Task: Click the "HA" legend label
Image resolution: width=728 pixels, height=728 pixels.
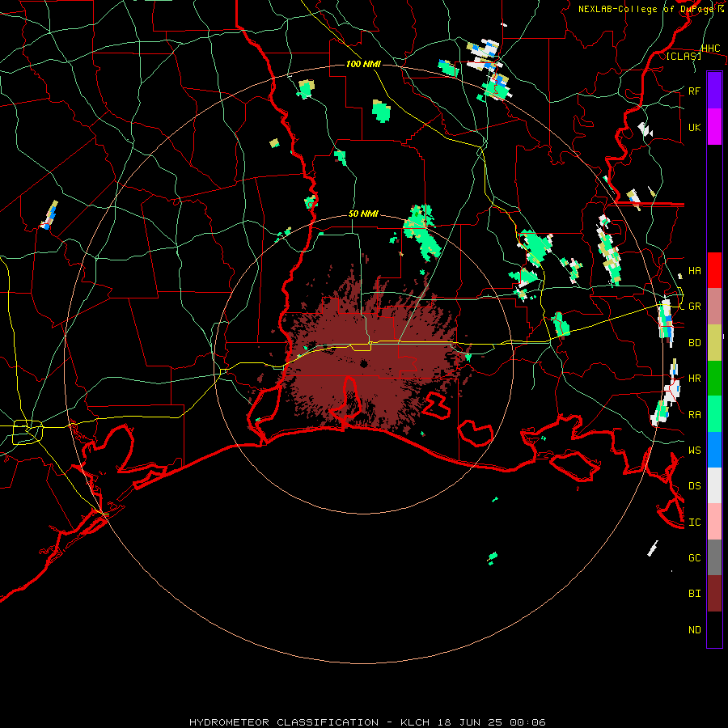Action: pos(695,270)
